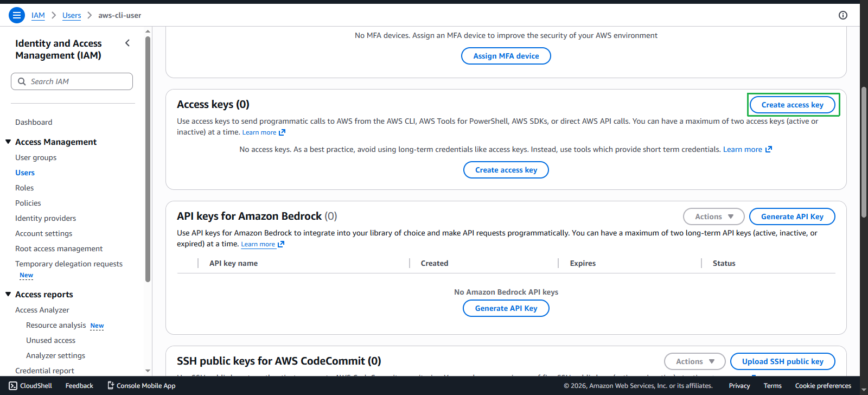Screen dimensions: 868x395
Task: Click the Upload SSH public key button
Action: (783, 361)
